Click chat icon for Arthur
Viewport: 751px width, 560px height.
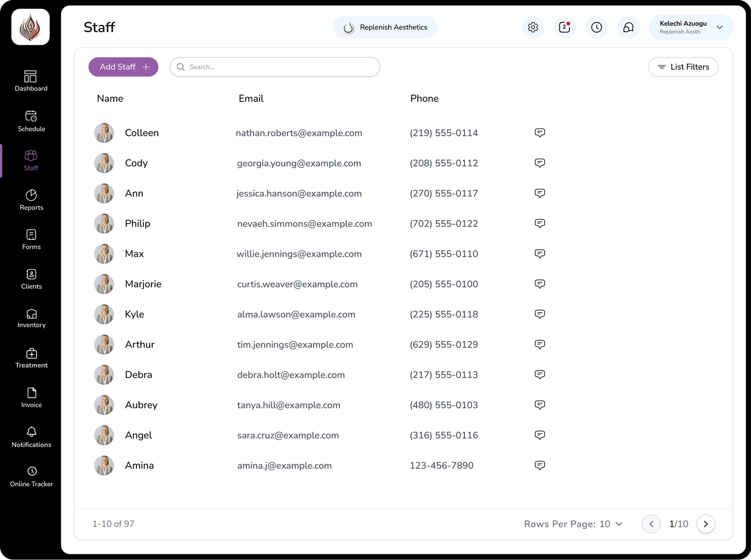(x=539, y=344)
